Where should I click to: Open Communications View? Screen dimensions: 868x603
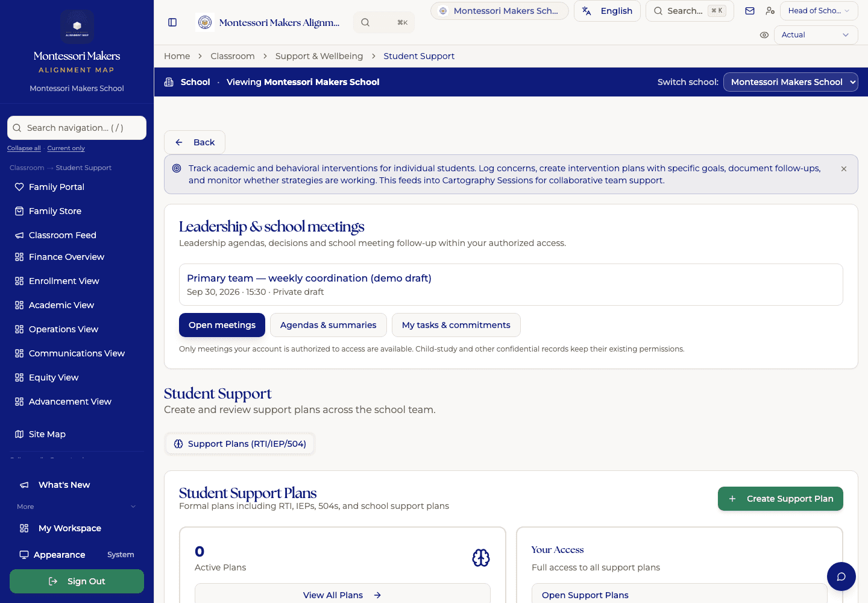[x=77, y=353]
